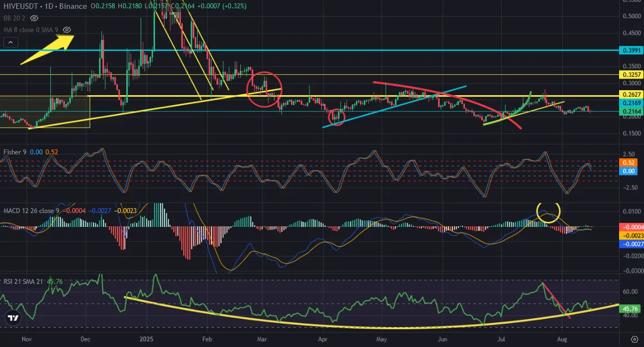Viewport: 644px width, 347px height.
Task: Click the TradingView logo icon
Action: point(13,318)
